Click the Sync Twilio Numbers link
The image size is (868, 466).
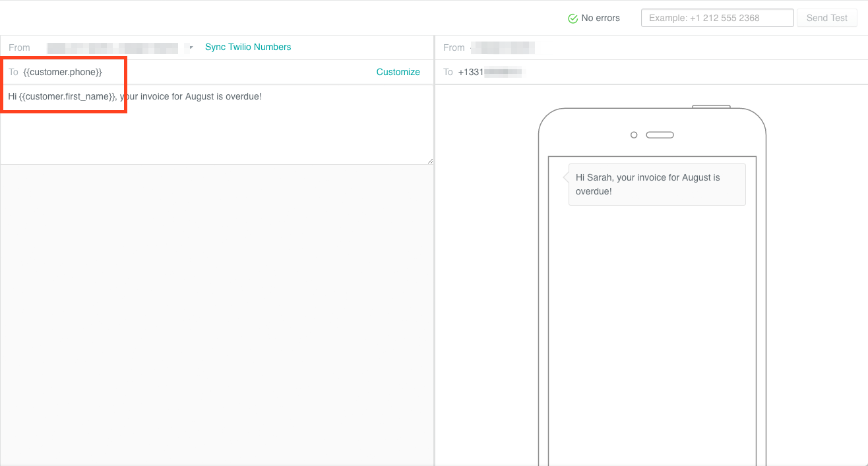(247, 47)
